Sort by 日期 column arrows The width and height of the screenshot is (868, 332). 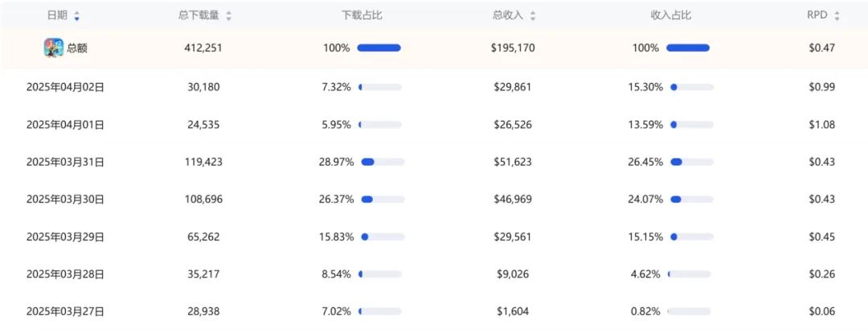click(x=76, y=16)
